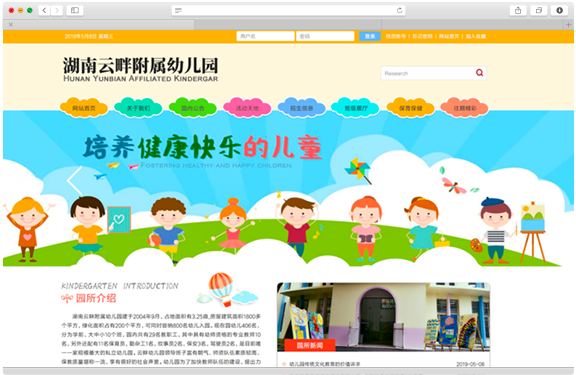The width and height of the screenshot is (576, 375).
Task: Open the 往期精彩 cloud menu
Action: click(x=464, y=108)
